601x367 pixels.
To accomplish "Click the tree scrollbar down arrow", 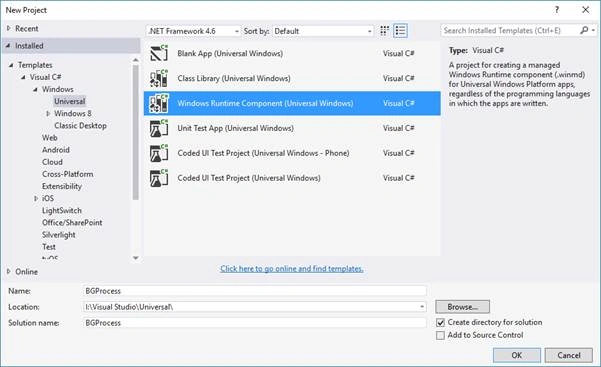I will pos(136,258).
